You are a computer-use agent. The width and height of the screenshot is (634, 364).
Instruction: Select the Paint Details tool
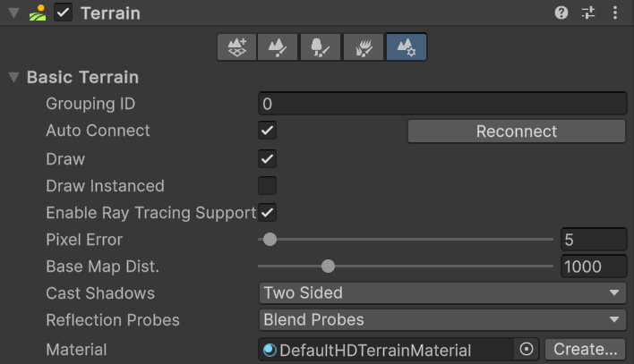[x=364, y=47]
